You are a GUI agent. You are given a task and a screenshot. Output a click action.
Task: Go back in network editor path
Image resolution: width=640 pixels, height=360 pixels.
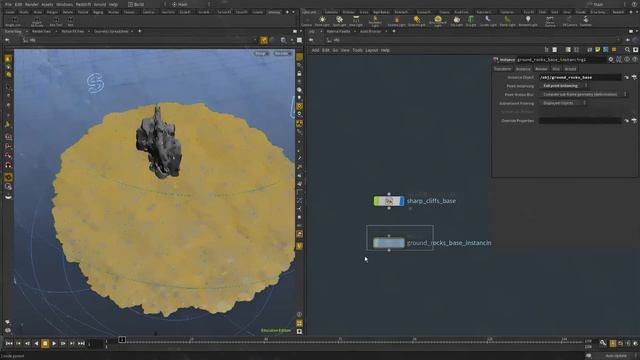click(311, 40)
